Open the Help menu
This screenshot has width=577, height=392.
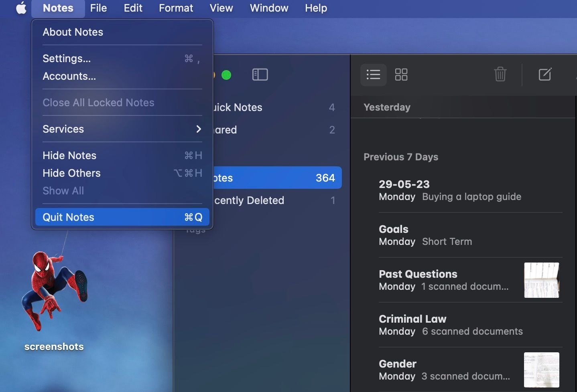pos(316,8)
